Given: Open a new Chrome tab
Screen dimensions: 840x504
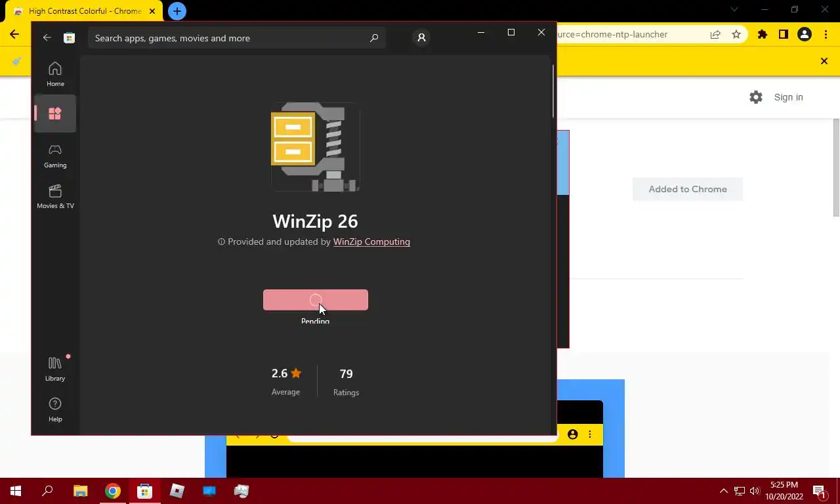Looking at the screenshot, I should click(177, 11).
